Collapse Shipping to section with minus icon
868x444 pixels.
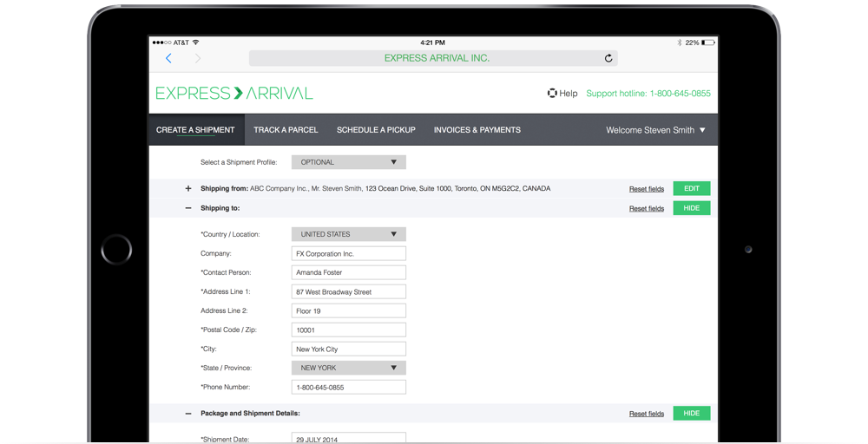pyautogui.click(x=188, y=208)
